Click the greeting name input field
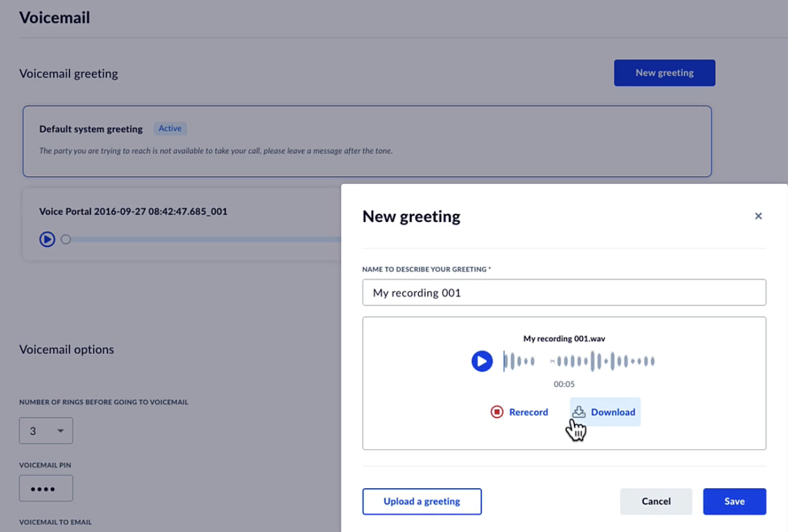This screenshot has width=788, height=532. 564,293
